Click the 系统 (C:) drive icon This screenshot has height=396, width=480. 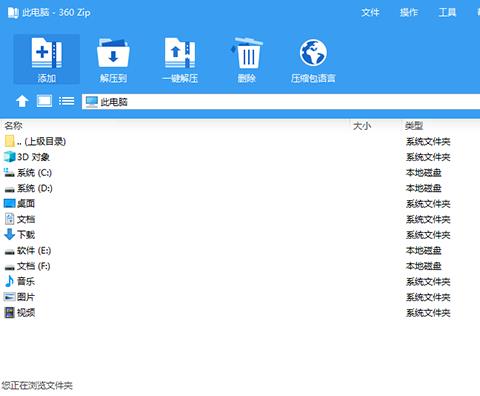tap(9, 172)
